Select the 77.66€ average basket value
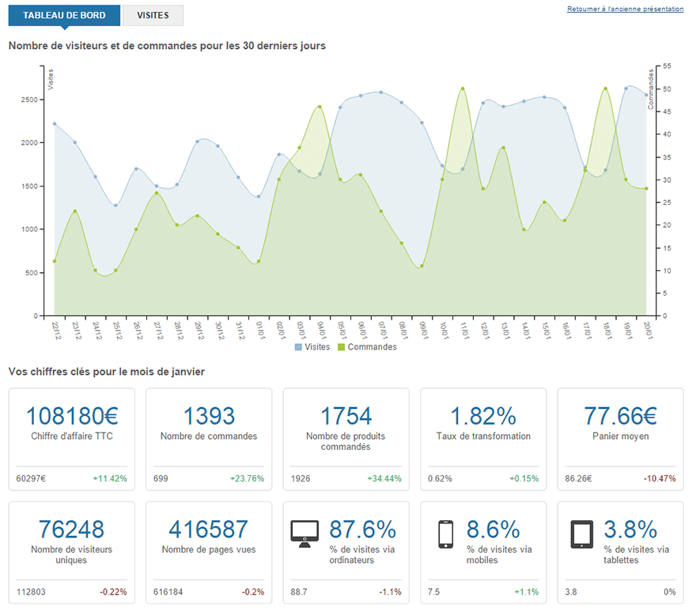The height and width of the screenshot is (616, 696). coord(621,416)
